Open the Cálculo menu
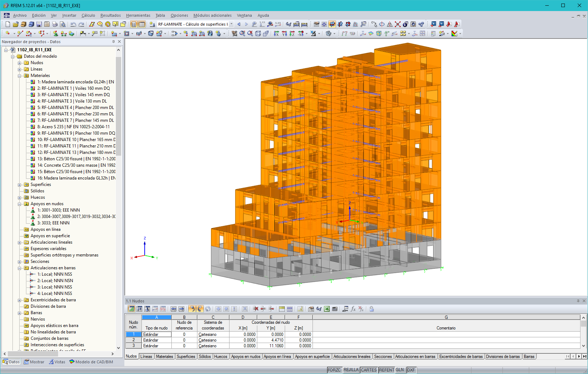 pyautogui.click(x=88, y=15)
